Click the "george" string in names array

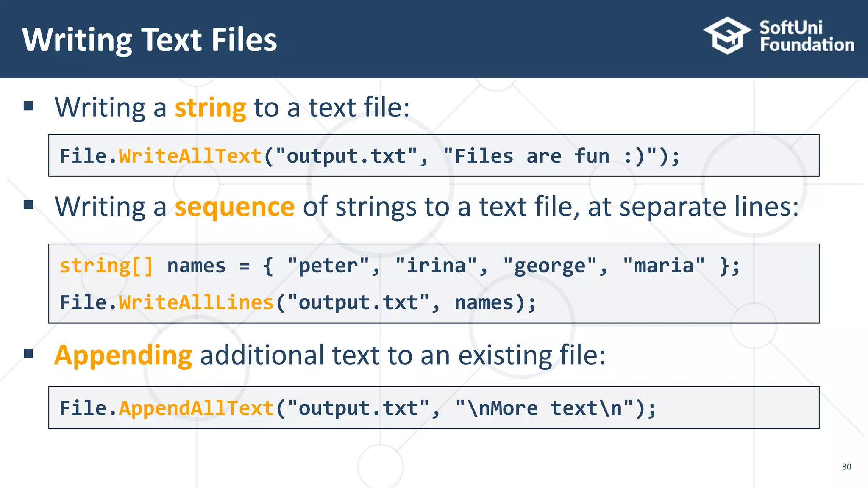(x=550, y=266)
